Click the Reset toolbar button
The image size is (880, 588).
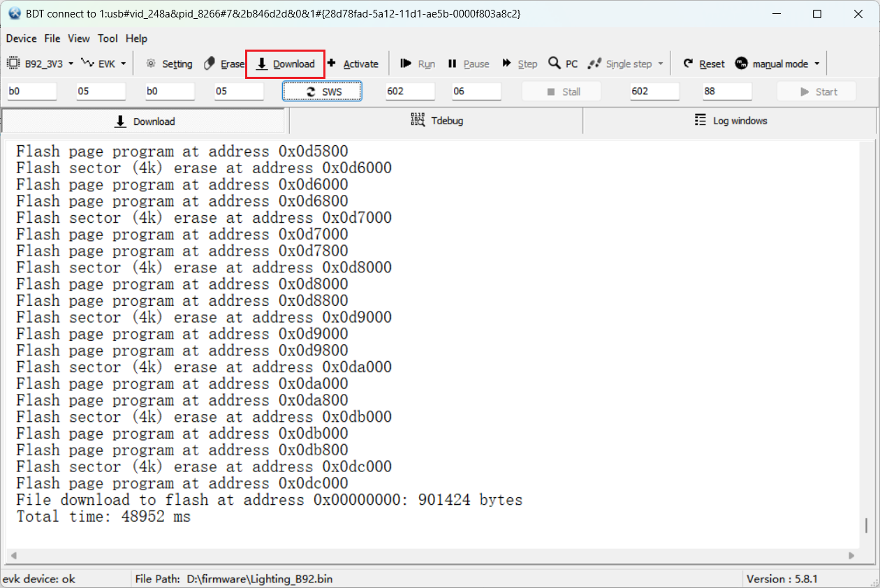[x=704, y=64]
